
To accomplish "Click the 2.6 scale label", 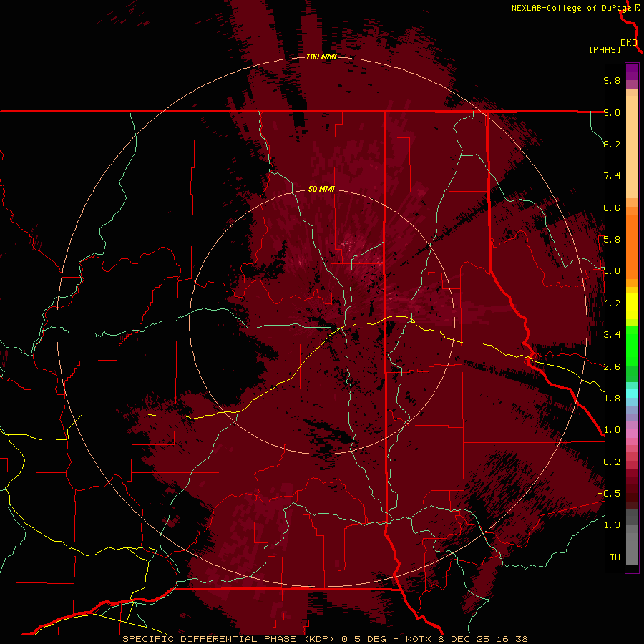I will (612, 367).
